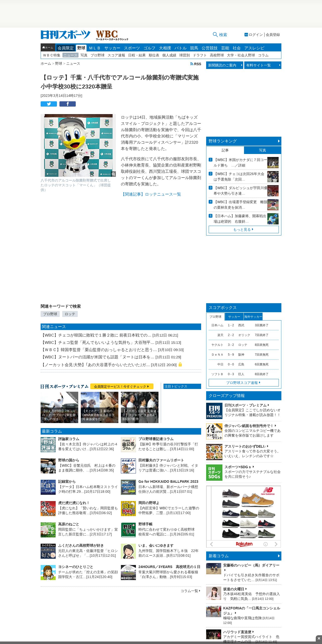Screen dimensions: 322x644
Task: Open the 芸能 navigation item
Action: point(225,48)
